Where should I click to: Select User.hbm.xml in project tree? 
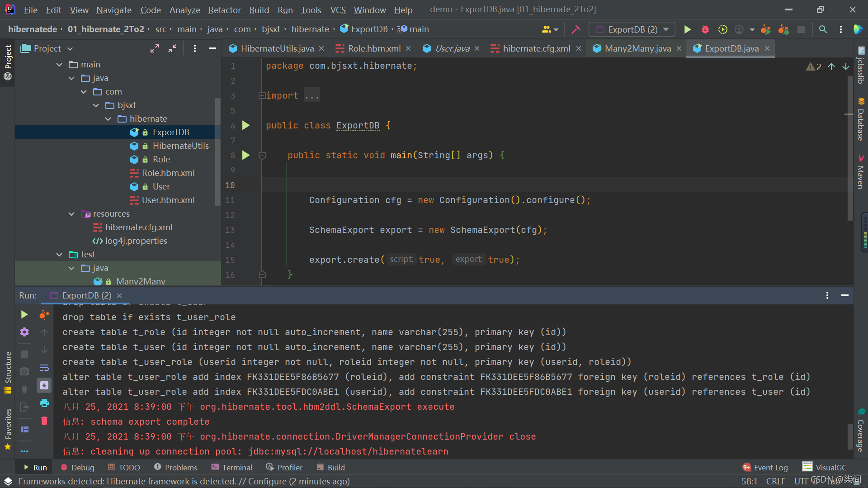click(x=168, y=200)
